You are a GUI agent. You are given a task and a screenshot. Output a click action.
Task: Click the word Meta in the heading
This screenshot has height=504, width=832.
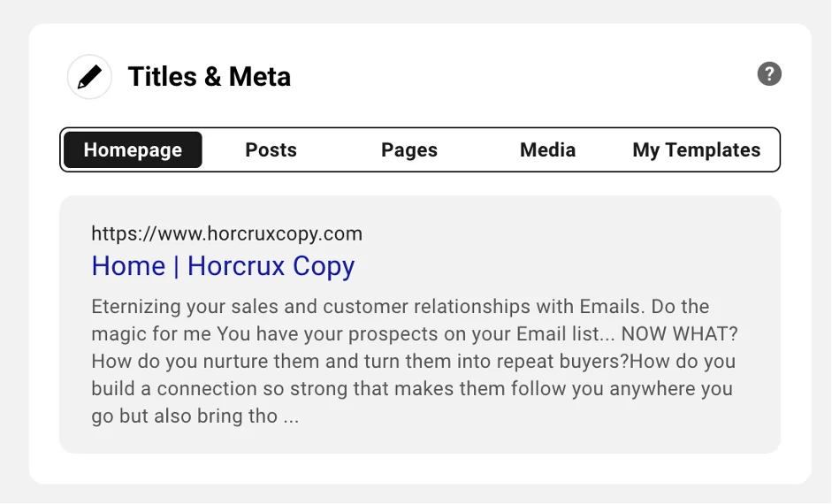click(259, 77)
